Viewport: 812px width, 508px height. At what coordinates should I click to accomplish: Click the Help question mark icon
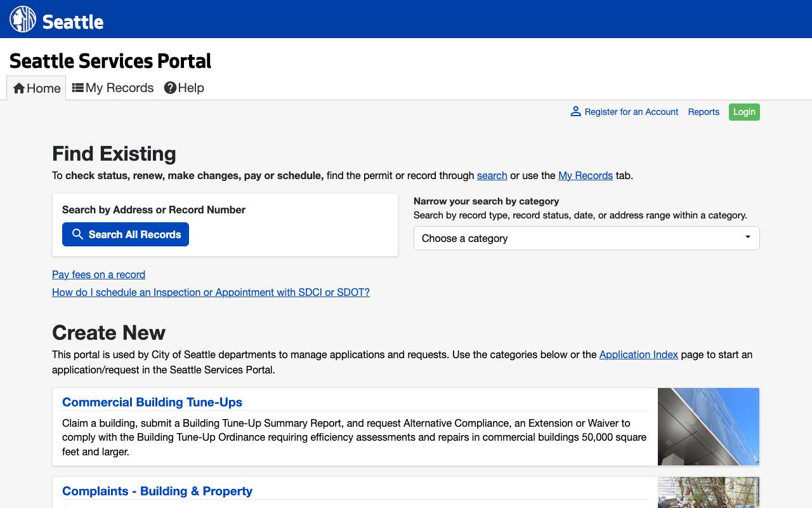coord(170,88)
